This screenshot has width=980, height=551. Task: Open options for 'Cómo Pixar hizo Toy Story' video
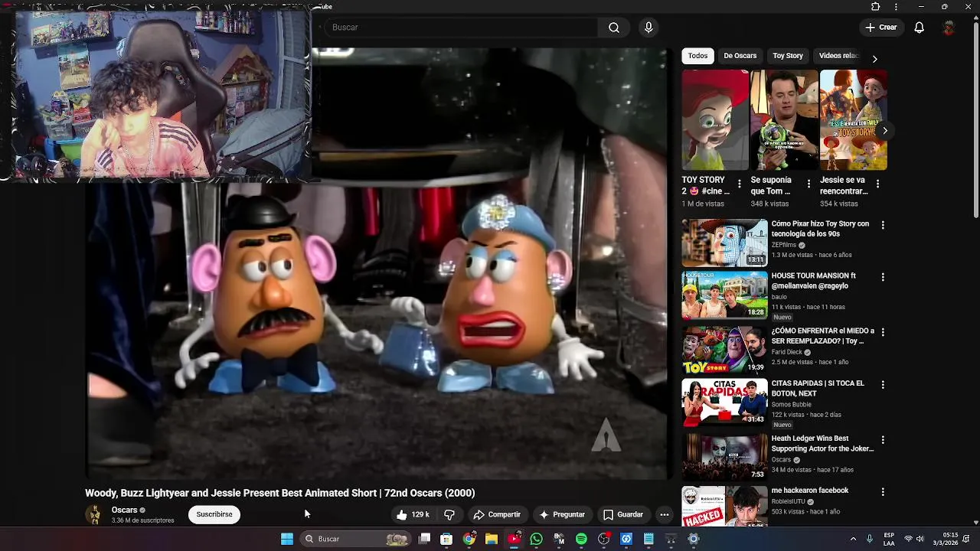point(883,225)
